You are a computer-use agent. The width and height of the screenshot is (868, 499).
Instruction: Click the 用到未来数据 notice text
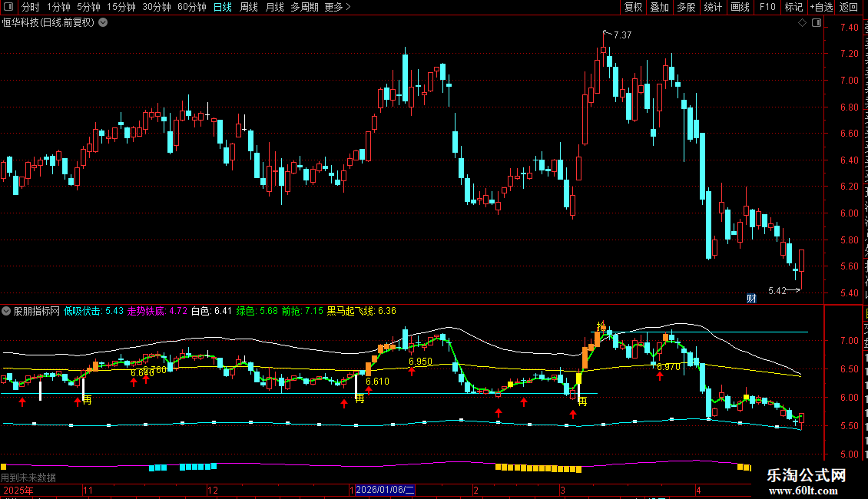point(28,478)
